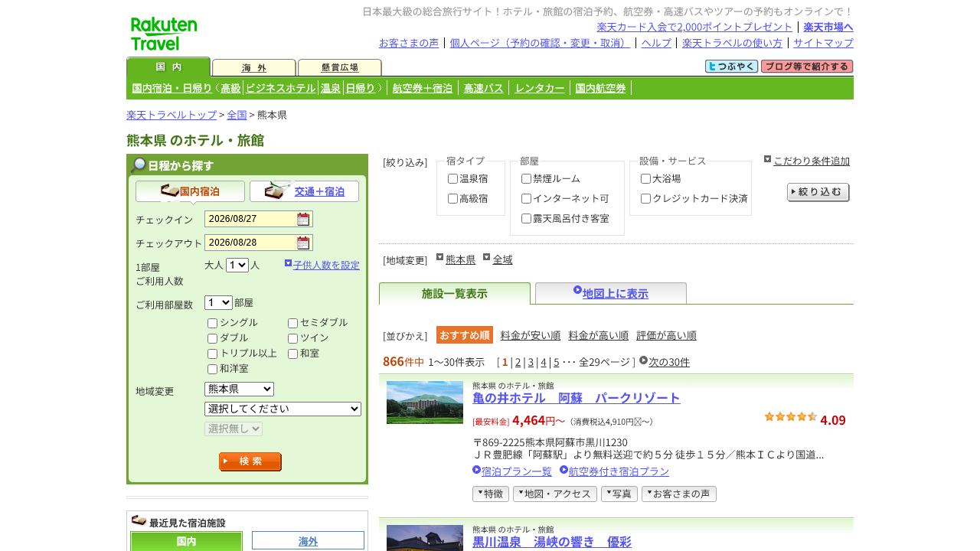Open 航空券付き宿泊プラン link
Image resolution: width=980 pixels, height=551 pixels.
point(619,471)
